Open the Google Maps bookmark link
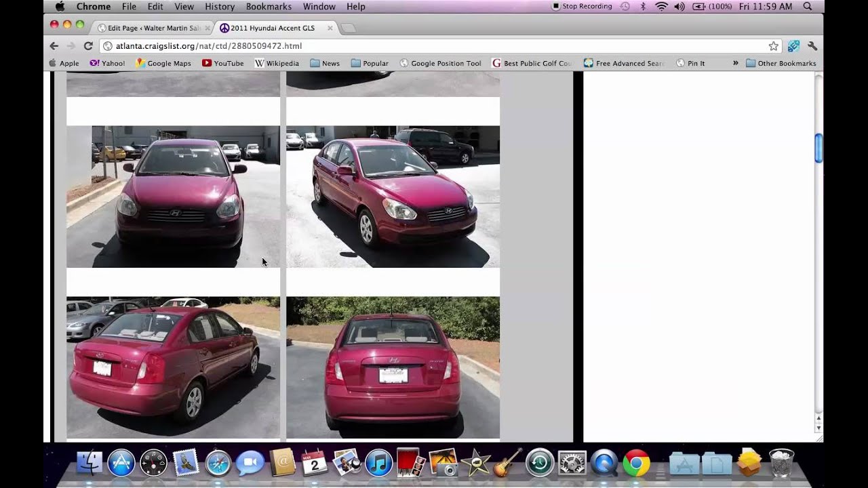The image size is (868, 488). [x=163, y=63]
